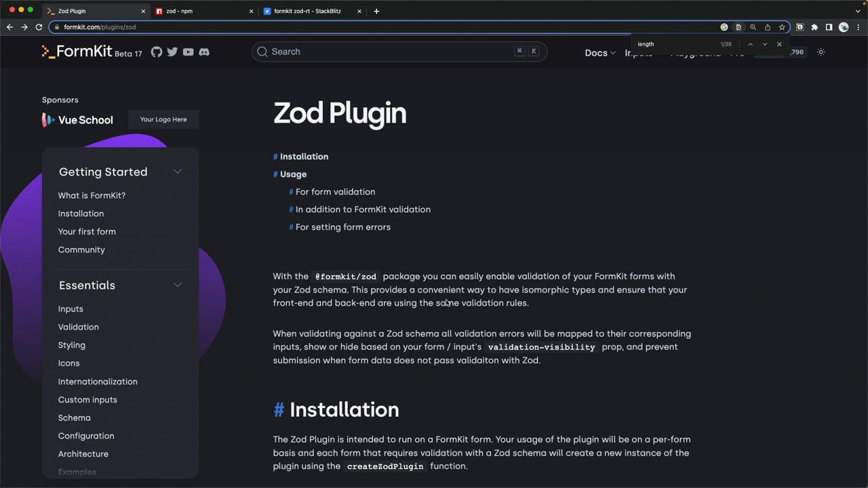This screenshot has width=868, height=488.
Task: Click the browser back arrow
Action: point(9,27)
